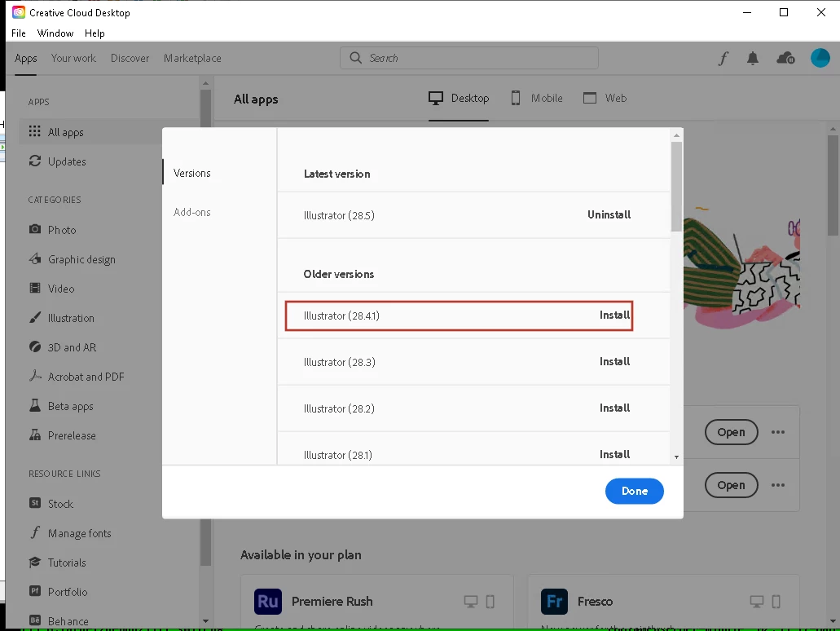
Task: Switch to the Your work tab
Action: point(73,58)
